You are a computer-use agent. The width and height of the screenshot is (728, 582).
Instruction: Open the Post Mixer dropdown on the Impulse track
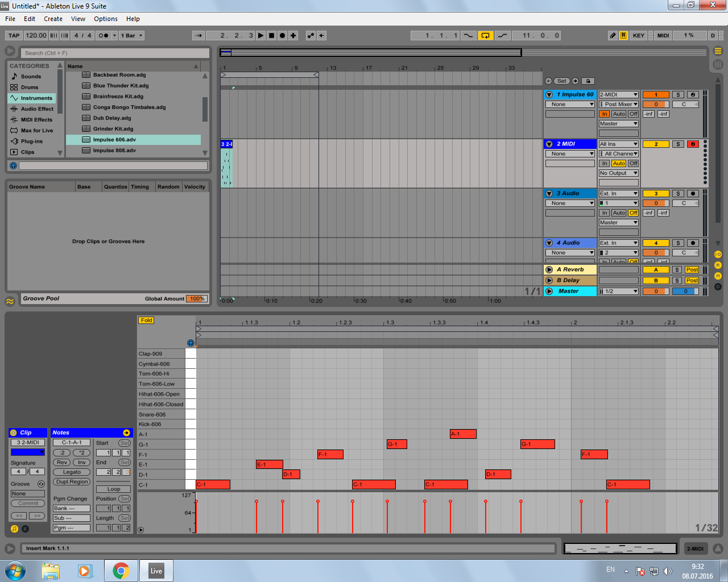point(618,105)
